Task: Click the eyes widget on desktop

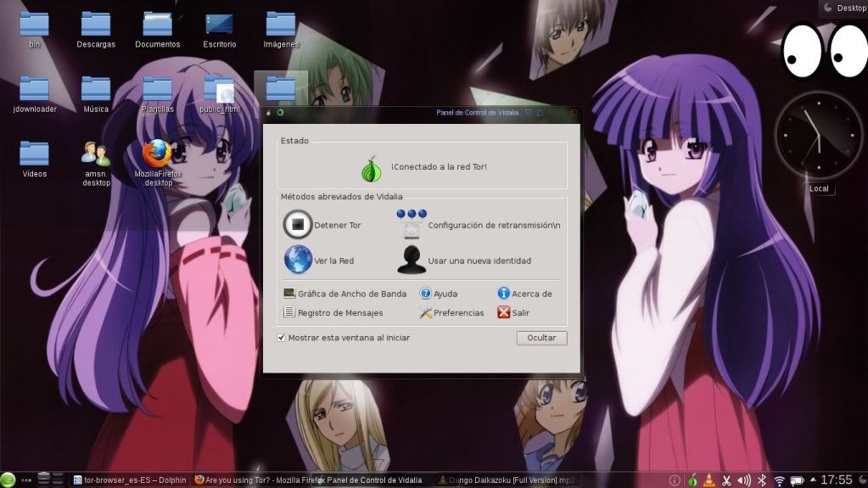Action: pos(824,51)
